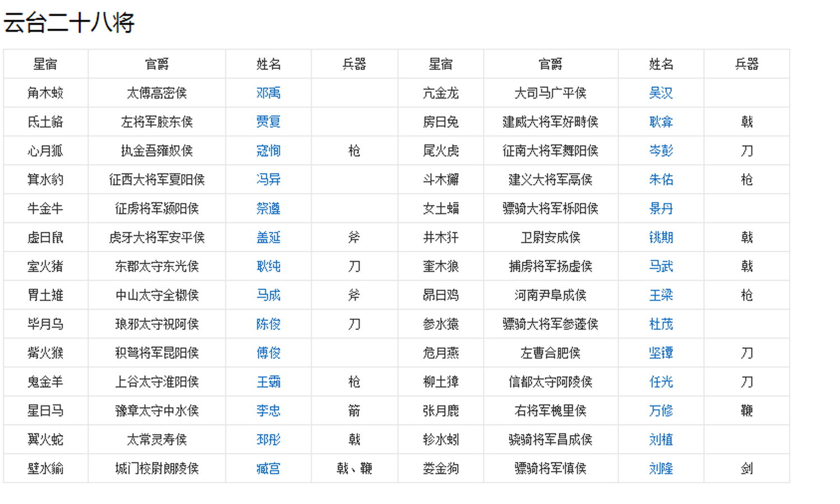
Task: Click the 星日马 cell
Action: click(45, 411)
